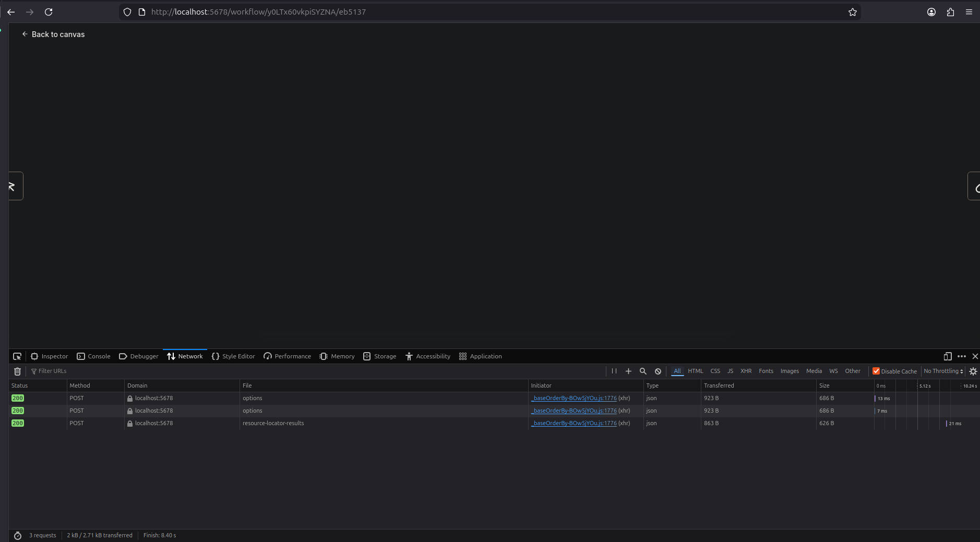Filter requests by XHR type
Image resolution: width=980 pixels, height=542 pixels.
click(x=746, y=371)
